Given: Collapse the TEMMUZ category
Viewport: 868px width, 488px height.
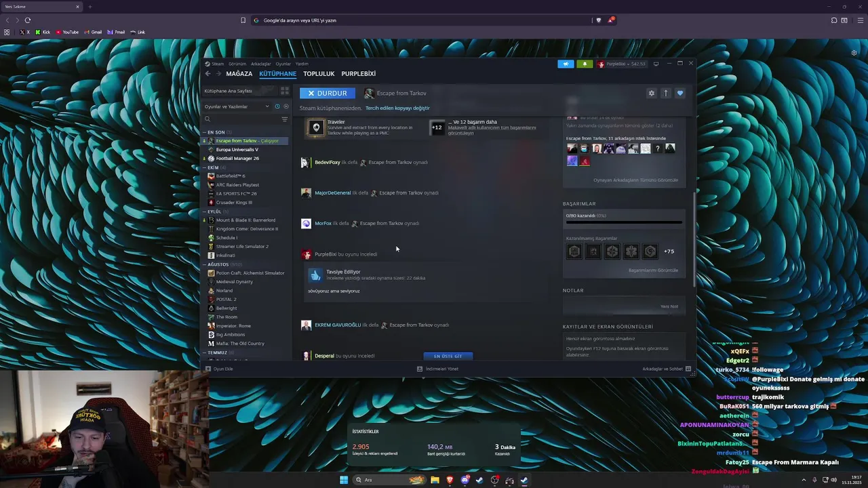Looking at the screenshot, I should (x=217, y=352).
